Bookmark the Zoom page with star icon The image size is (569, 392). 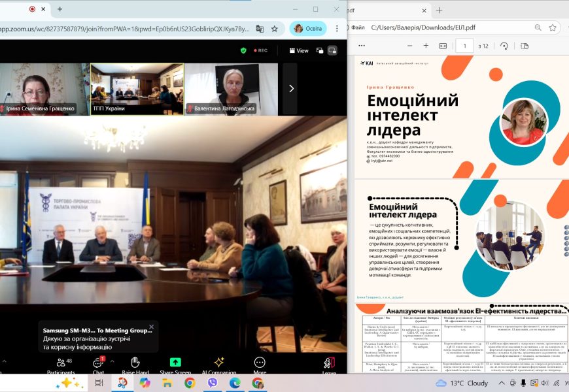point(275,29)
